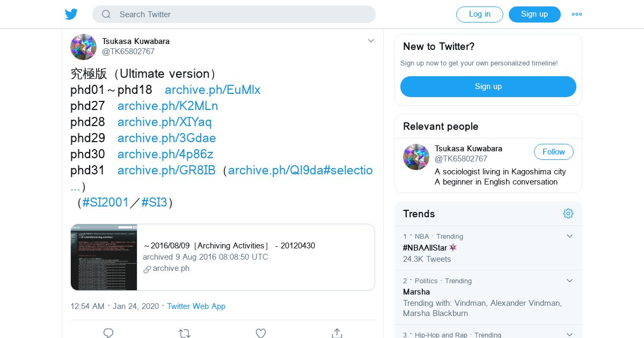Click the share icon under the tweet
Image resolution: width=644 pixels, height=338 pixels.
[337, 333]
